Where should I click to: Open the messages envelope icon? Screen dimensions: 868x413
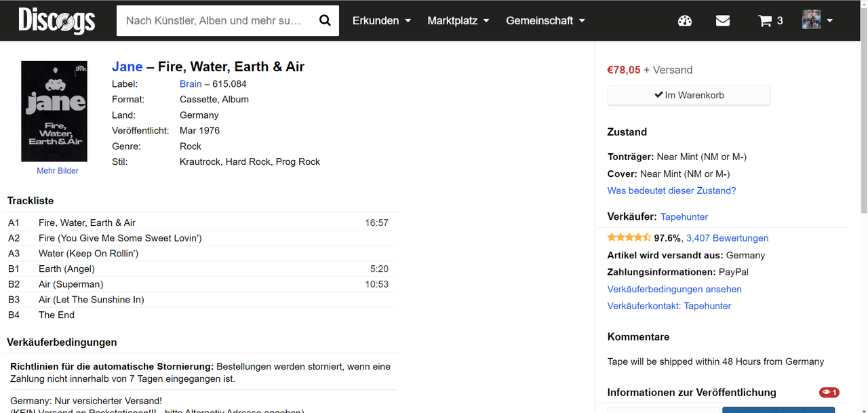pyautogui.click(x=723, y=21)
